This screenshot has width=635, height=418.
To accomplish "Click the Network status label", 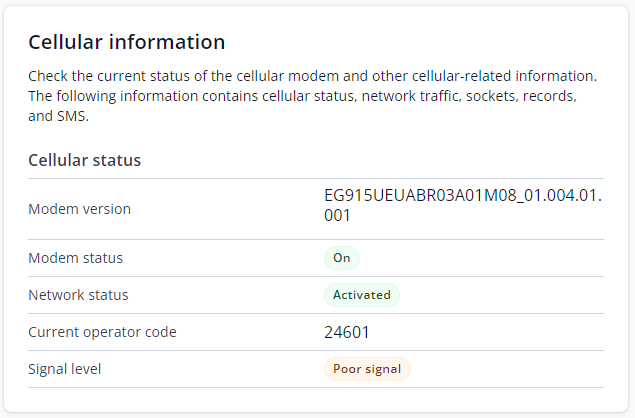I will click(x=78, y=295).
